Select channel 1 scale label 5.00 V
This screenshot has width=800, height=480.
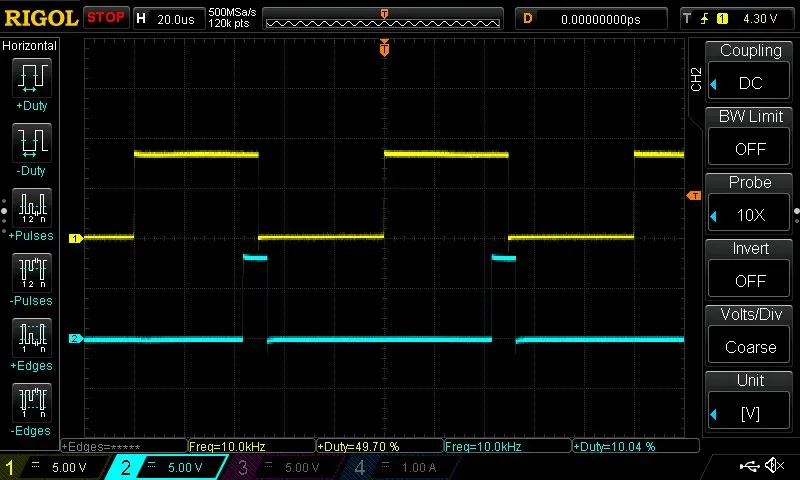pyautogui.click(x=69, y=467)
